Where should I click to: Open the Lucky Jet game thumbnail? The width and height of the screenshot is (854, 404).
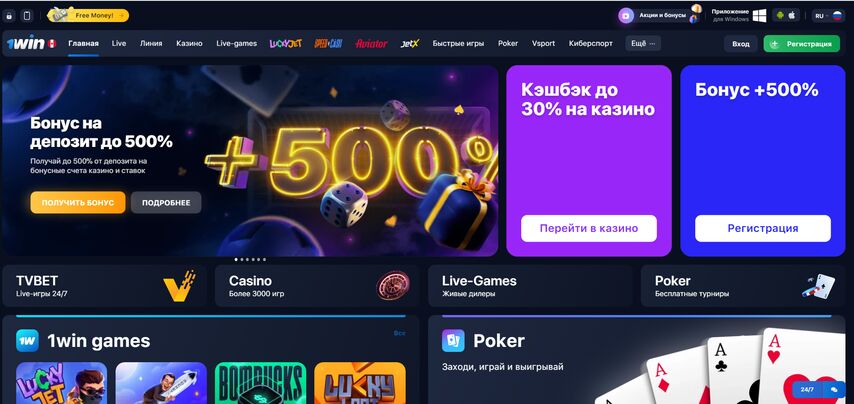tap(62, 383)
